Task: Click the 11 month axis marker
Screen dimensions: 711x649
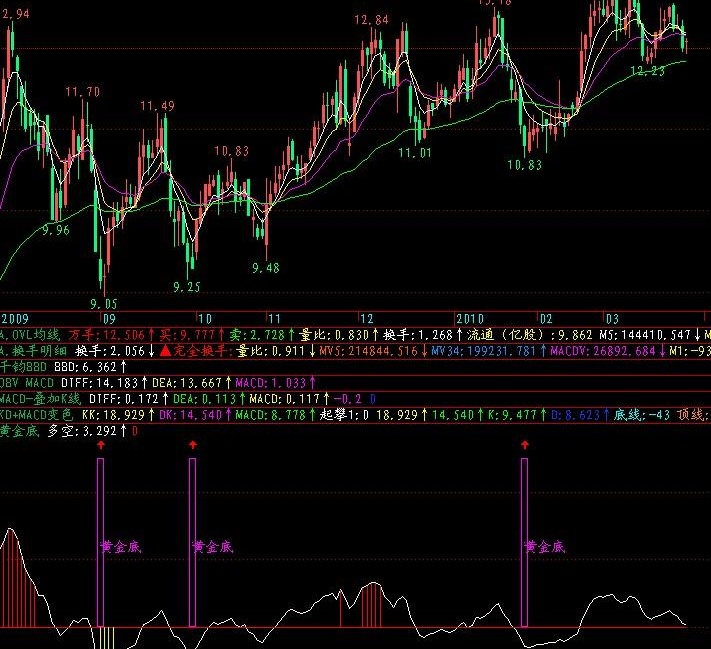Action: [x=274, y=319]
